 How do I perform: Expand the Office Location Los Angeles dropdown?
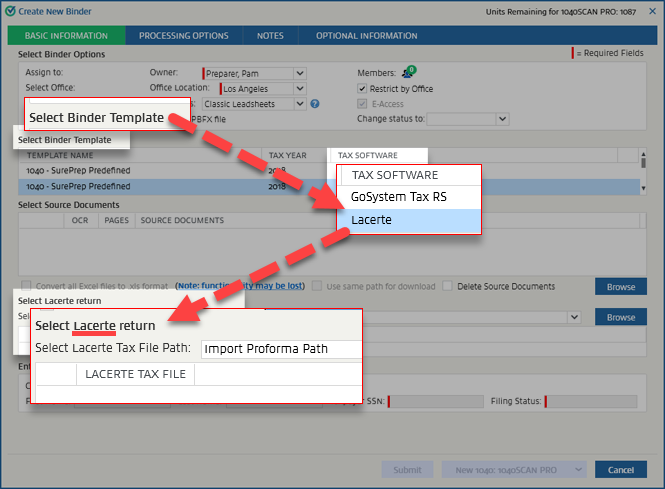coord(299,88)
